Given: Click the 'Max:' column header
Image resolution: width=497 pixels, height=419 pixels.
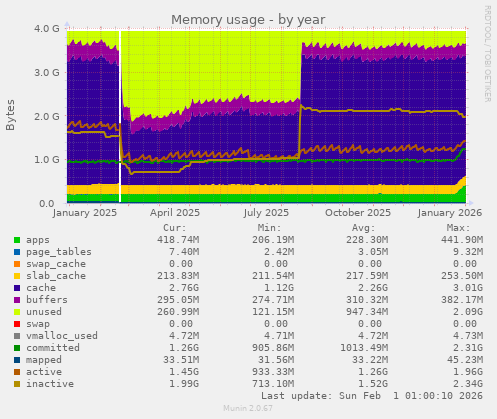Looking at the screenshot, I should [x=458, y=228].
